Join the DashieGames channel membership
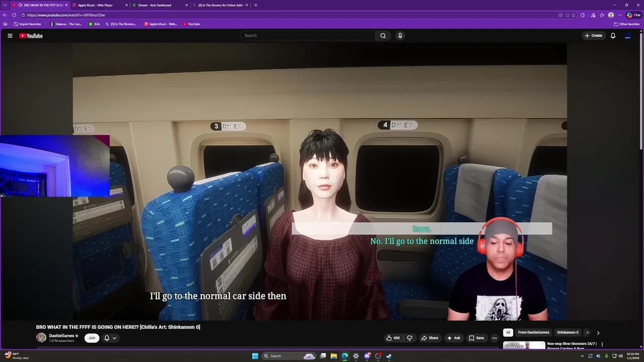 click(92, 338)
